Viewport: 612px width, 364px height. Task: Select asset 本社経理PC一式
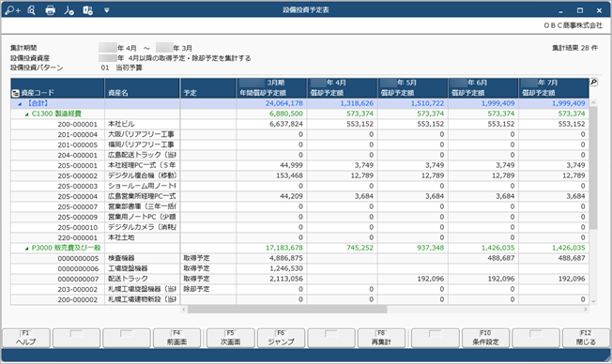pyautogui.click(x=142, y=165)
